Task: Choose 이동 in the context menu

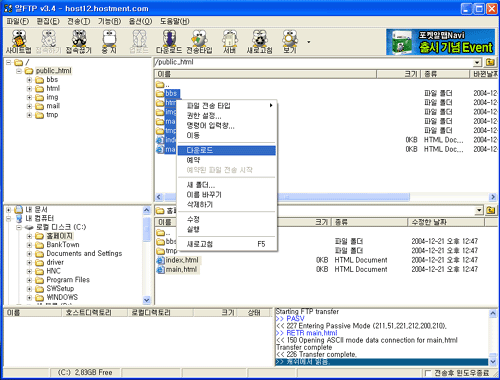Action: click(227, 135)
